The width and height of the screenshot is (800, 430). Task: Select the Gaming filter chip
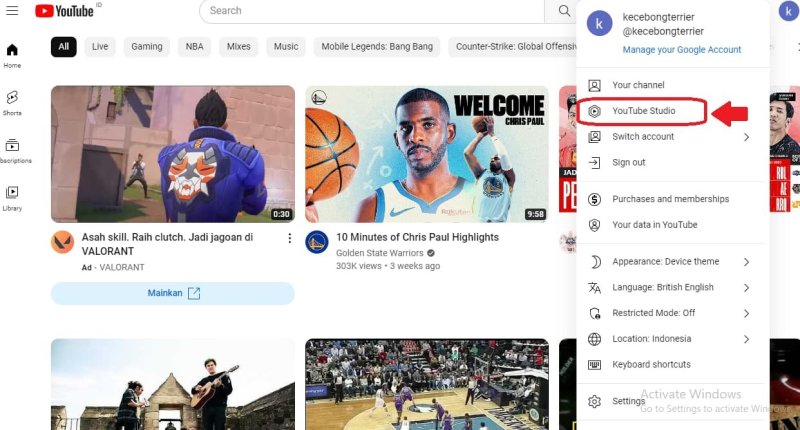(x=147, y=46)
